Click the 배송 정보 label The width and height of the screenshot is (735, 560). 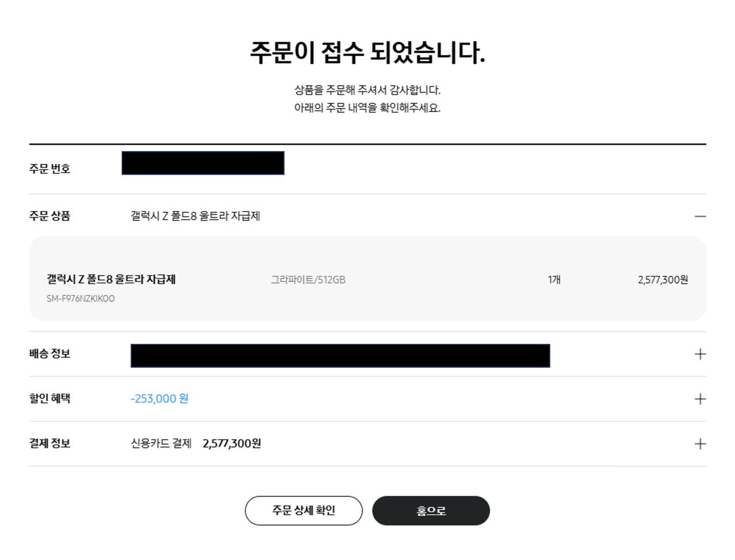point(50,354)
